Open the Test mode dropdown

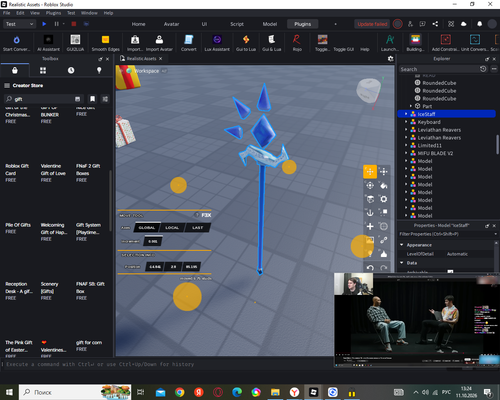click(19, 24)
